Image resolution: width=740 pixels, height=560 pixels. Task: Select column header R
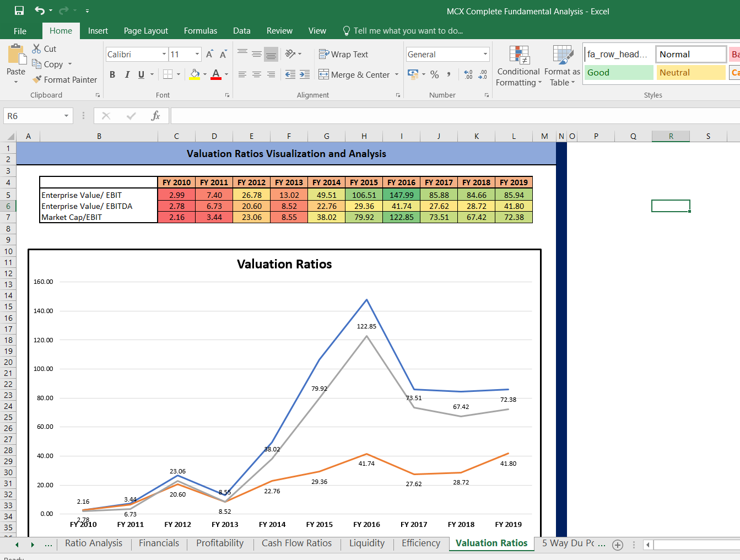671,136
